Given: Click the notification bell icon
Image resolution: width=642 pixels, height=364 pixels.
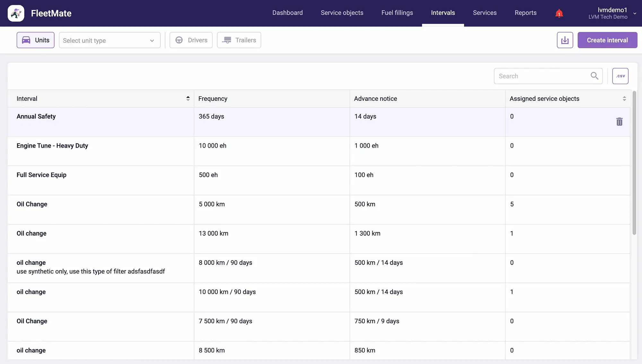Looking at the screenshot, I should pyautogui.click(x=559, y=13).
